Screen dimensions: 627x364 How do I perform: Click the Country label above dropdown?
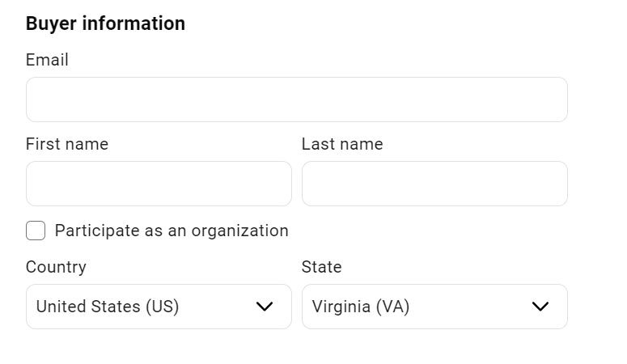[x=56, y=267]
